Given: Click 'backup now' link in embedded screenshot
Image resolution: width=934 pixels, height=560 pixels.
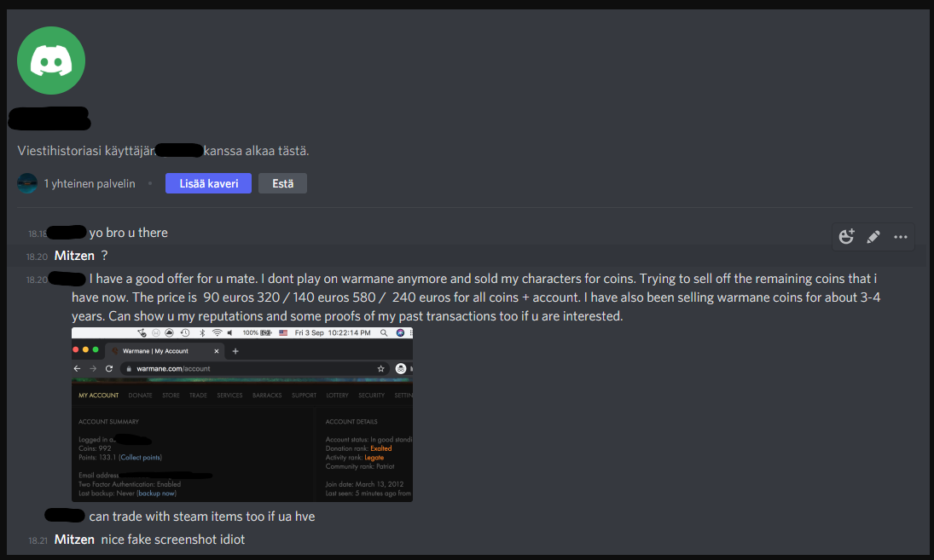Looking at the screenshot, I should coord(157,494).
